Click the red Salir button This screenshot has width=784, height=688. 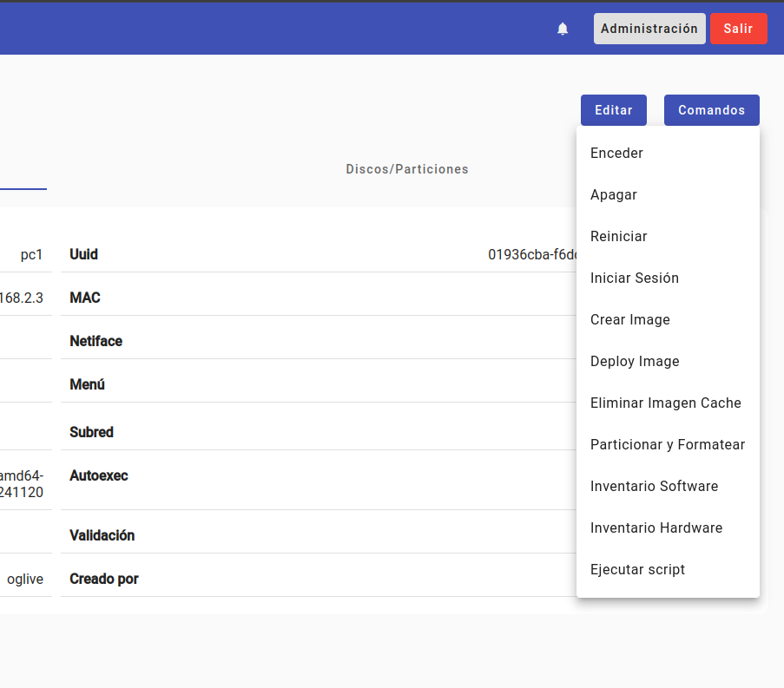[738, 29]
